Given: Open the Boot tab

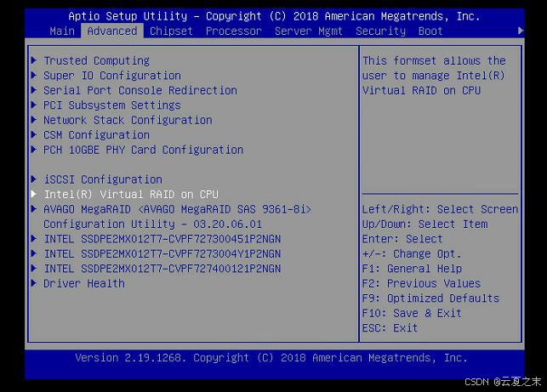Looking at the screenshot, I should pos(430,31).
